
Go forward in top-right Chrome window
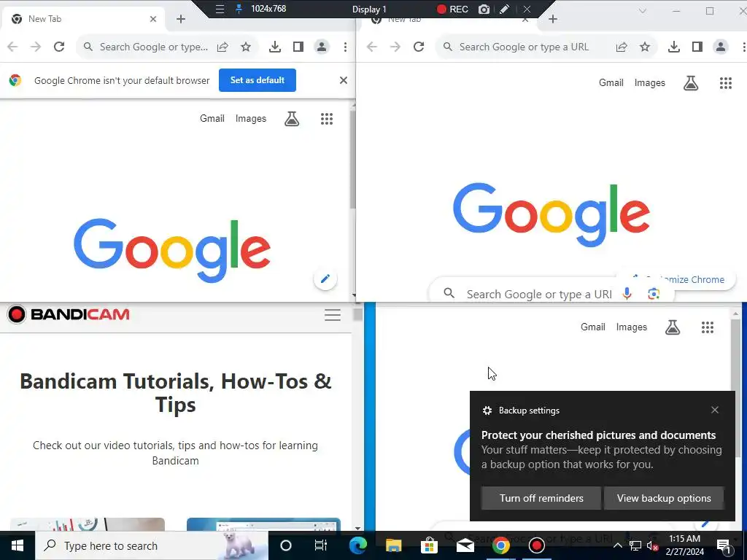coord(395,47)
